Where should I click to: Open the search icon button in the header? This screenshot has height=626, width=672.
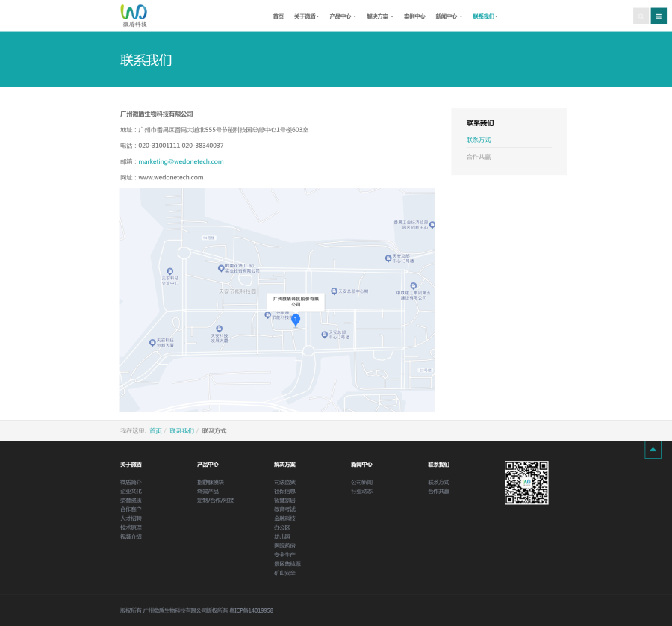click(x=641, y=16)
